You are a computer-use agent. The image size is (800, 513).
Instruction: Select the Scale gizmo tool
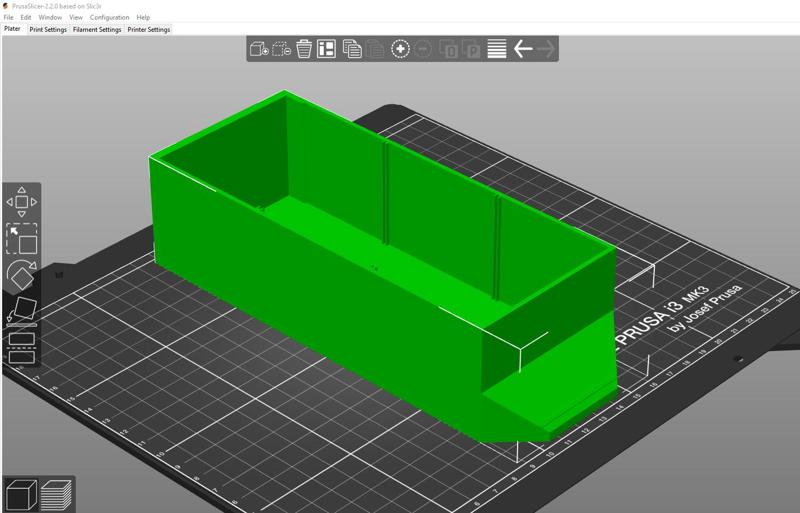click(21, 239)
